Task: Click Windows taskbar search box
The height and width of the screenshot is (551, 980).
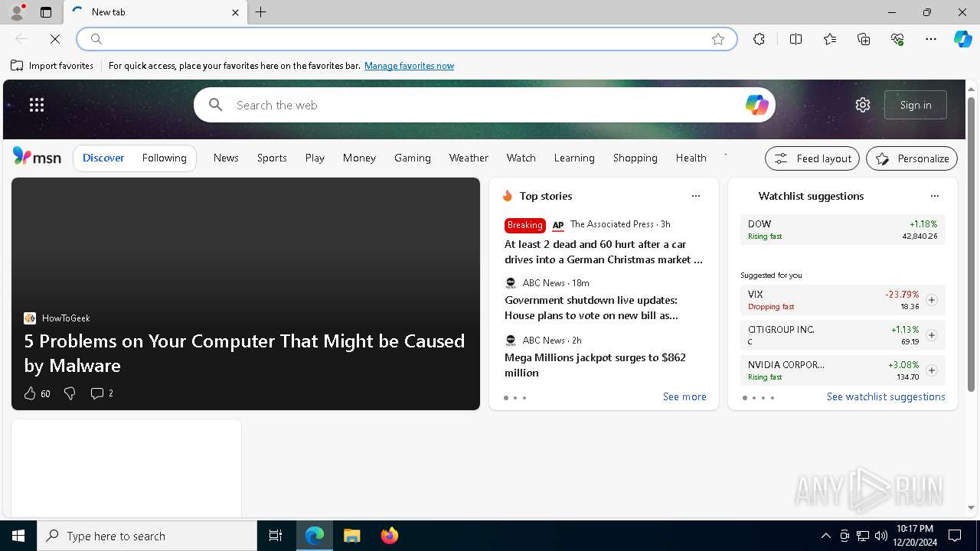Action: (x=147, y=536)
